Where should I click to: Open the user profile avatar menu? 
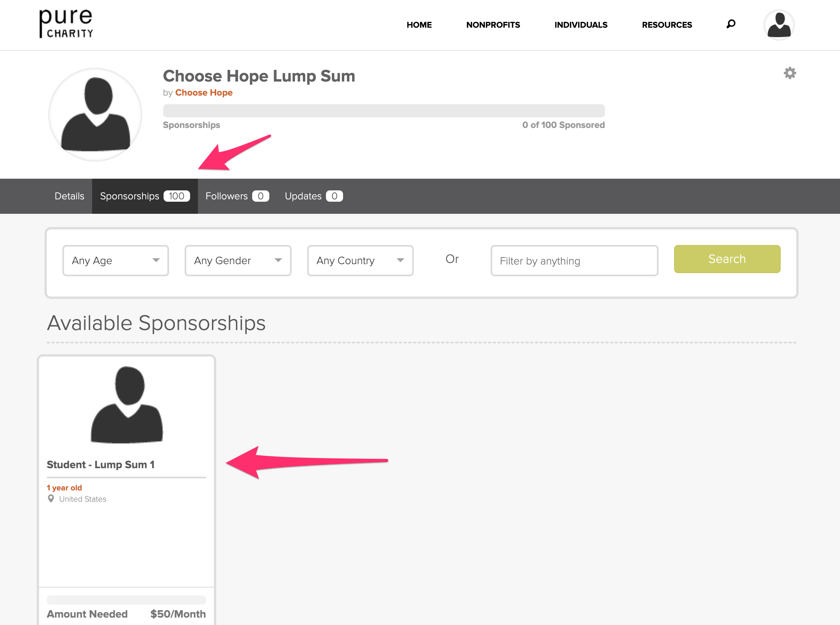[x=779, y=25]
